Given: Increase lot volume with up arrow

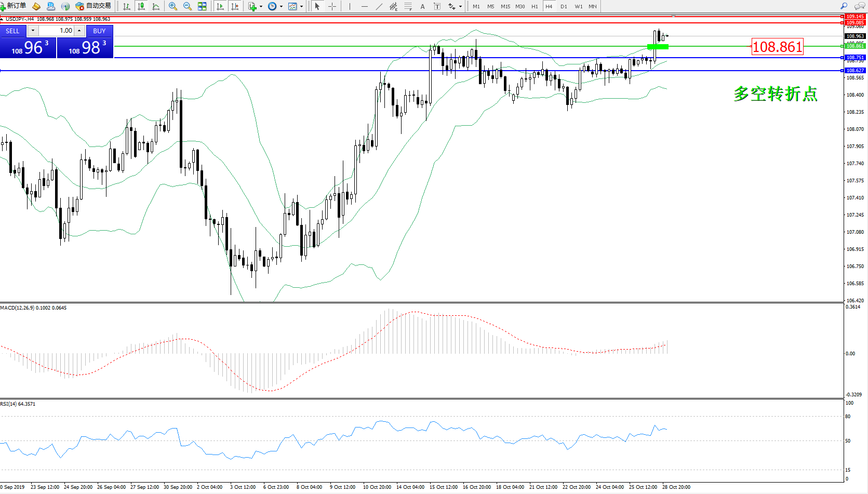Looking at the screenshot, I should click(79, 31).
